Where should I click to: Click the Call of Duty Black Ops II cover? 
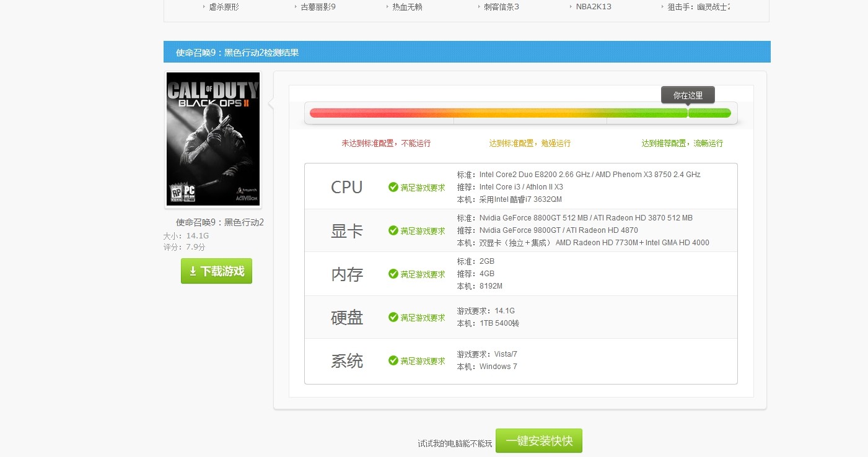[213, 139]
